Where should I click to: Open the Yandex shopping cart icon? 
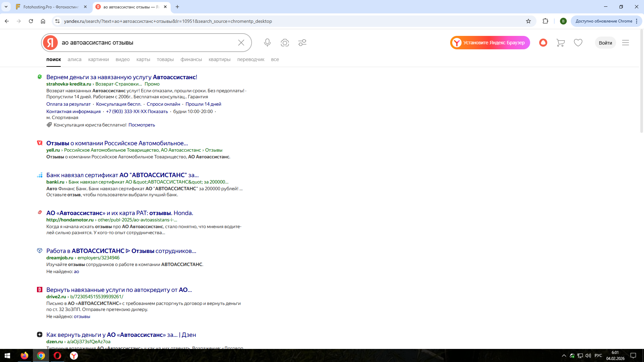(560, 43)
